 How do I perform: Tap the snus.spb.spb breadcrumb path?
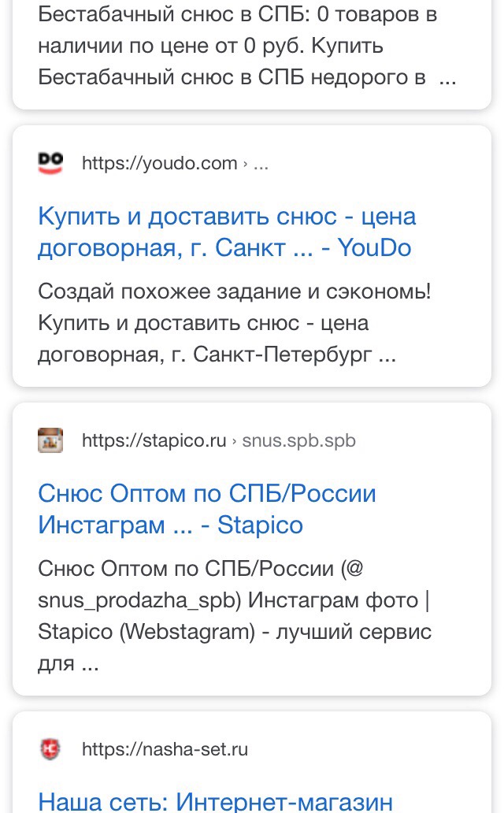tap(298, 440)
